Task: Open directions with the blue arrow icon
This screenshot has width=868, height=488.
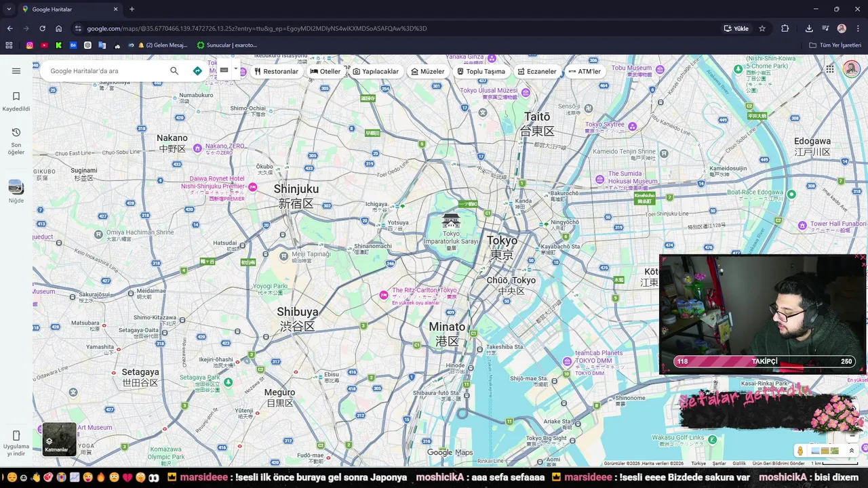Action: click(x=197, y=71)
